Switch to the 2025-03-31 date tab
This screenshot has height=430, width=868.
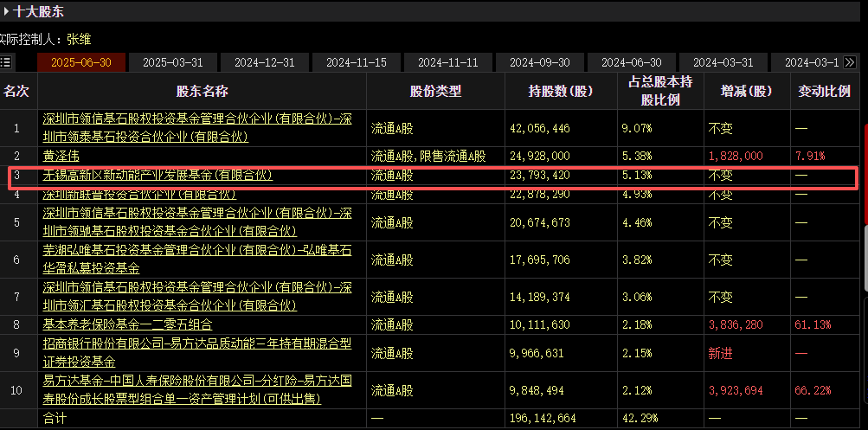[173, 62]
